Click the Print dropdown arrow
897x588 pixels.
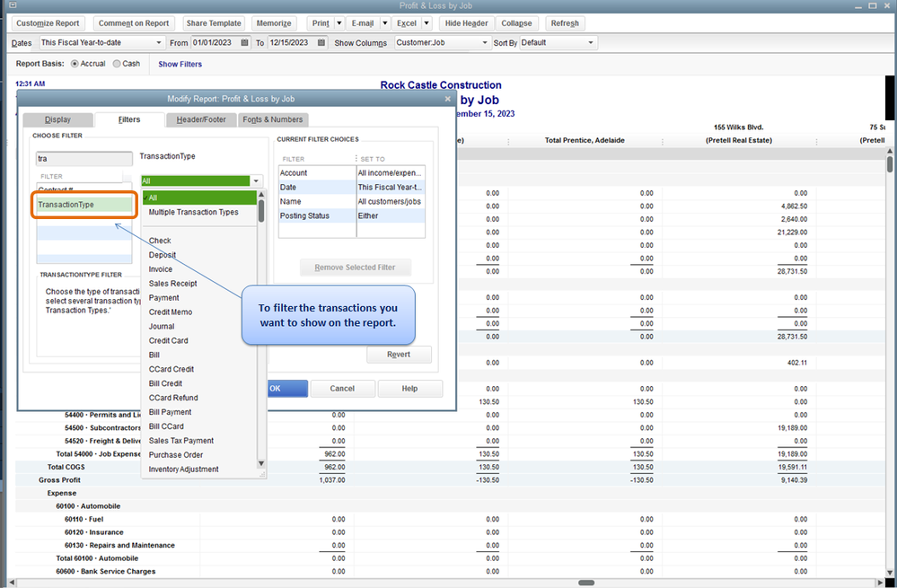pos(339,23)
